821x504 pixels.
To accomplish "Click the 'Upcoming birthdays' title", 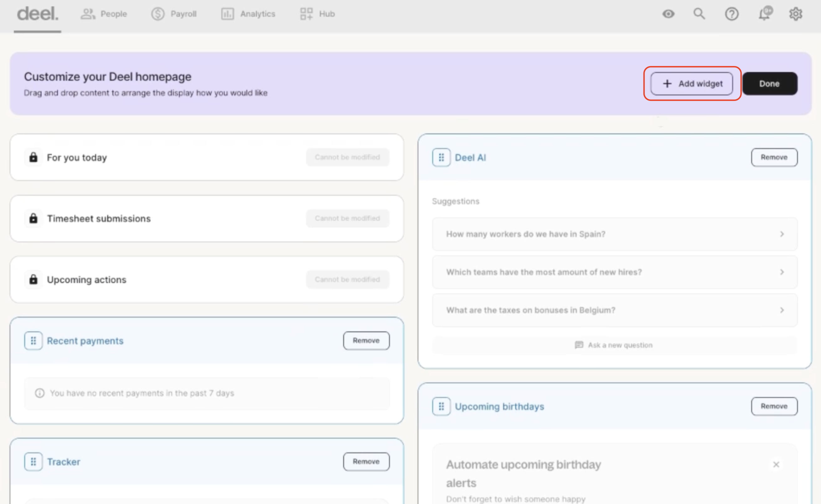I will pyautogui.click(x=499, y=407).
